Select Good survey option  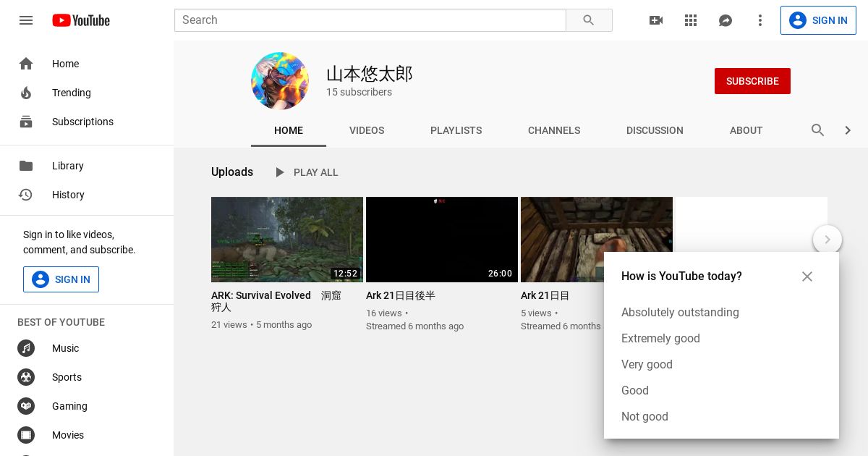[635, 391]
